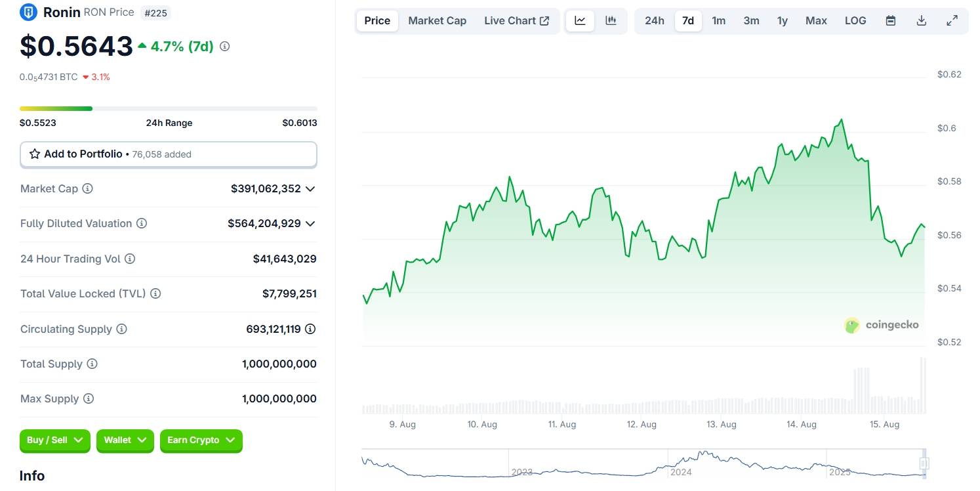Click the Max Supply info icon
The height and width of the screenshot is (491, 980).
(x=89, y=398)
